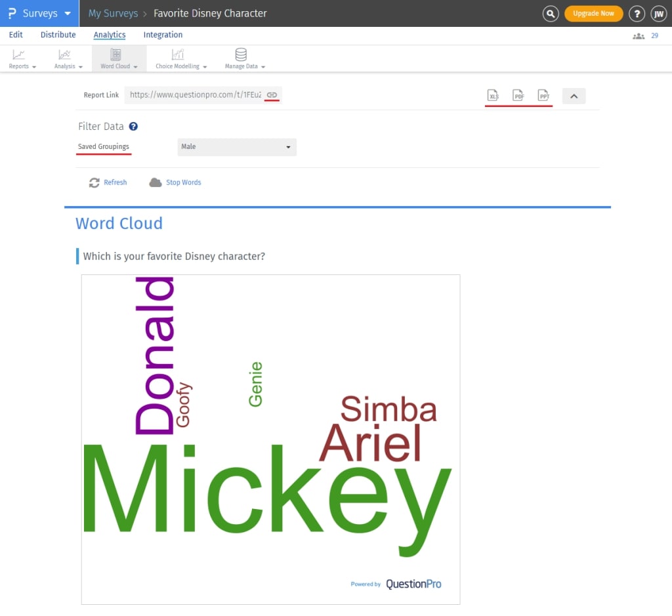Switch to the Distribute tab
The width and height of the screenshot is (672, 616).
coord(58,35)
